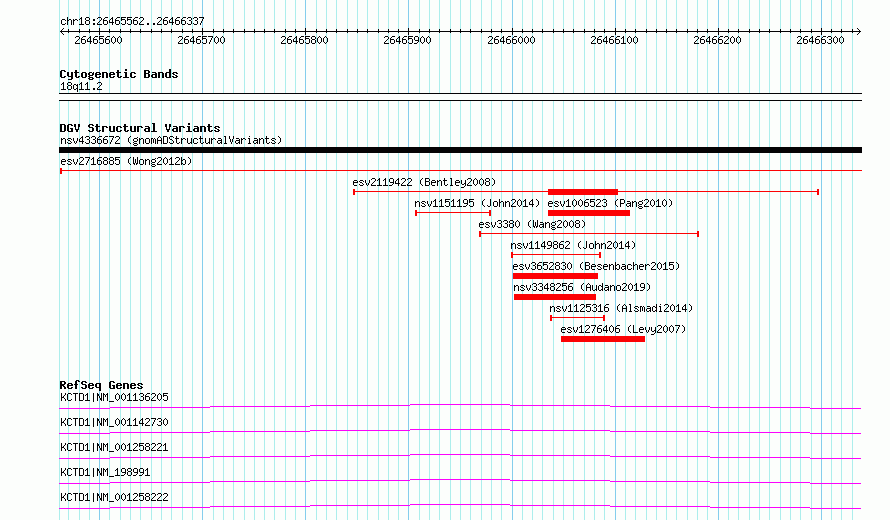Select the esv2716885 (Wong2012b) variant label
The height and width of the screenshot is (520, 890).
coord(126,161)
